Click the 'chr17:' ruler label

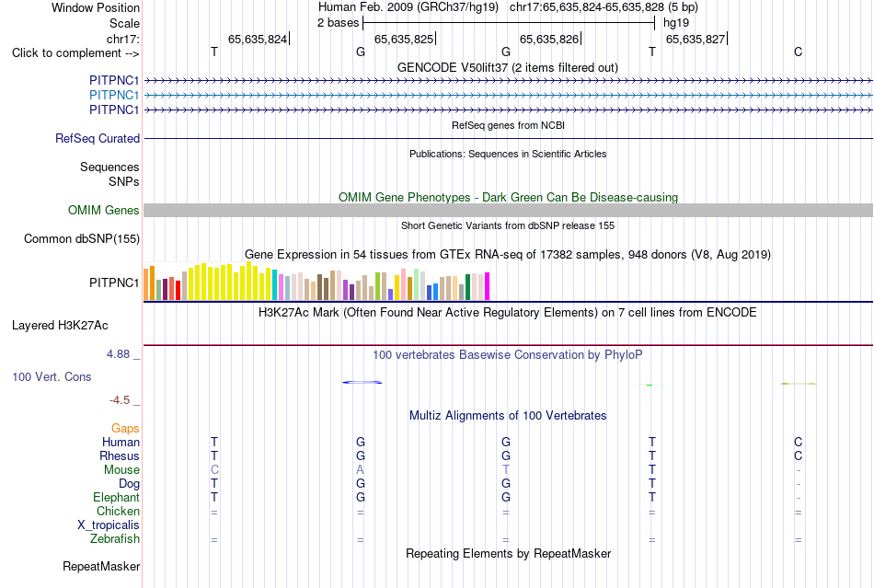[x=122, y=39]
